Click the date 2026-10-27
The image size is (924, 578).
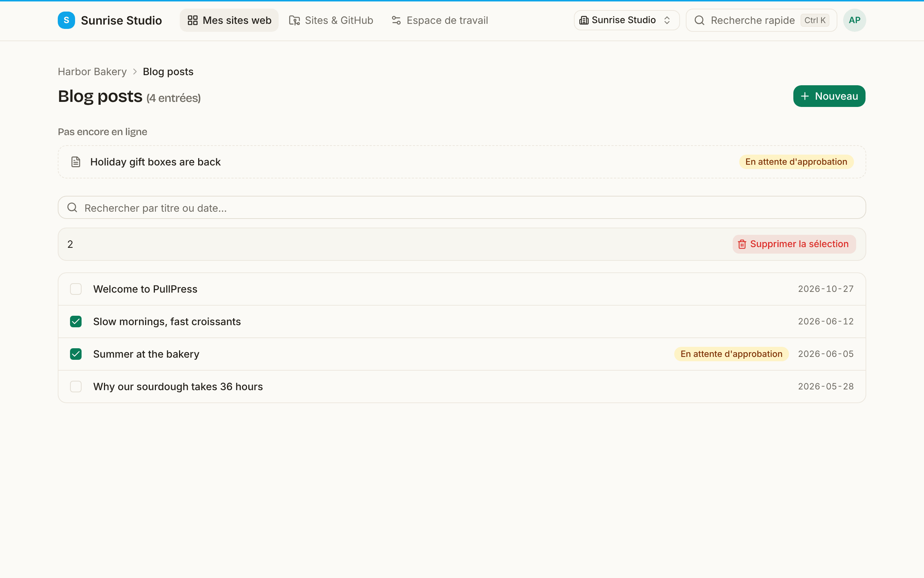click(826, 289)
